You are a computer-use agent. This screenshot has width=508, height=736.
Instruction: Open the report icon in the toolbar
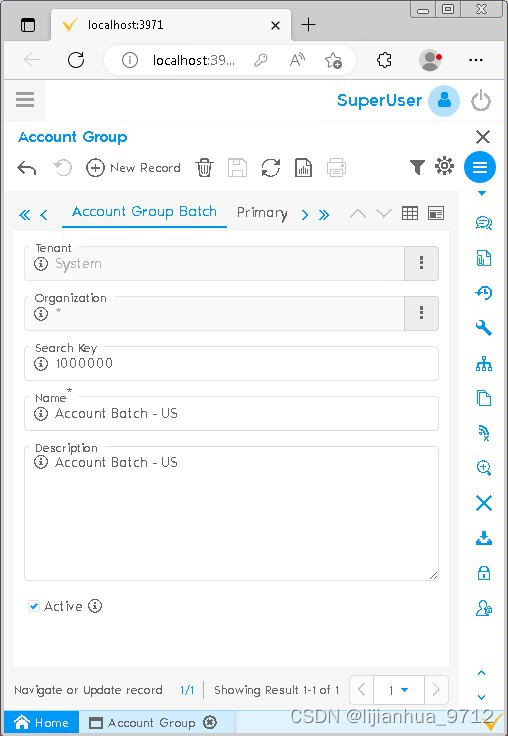pyautogui.click(x=303, y=168)
